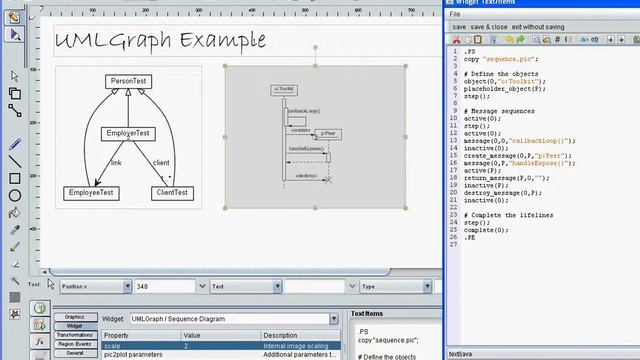This screenshot has width=640, height=360.
Task: Select the connector line with nodes tool
Action: (x=15, y=111)
